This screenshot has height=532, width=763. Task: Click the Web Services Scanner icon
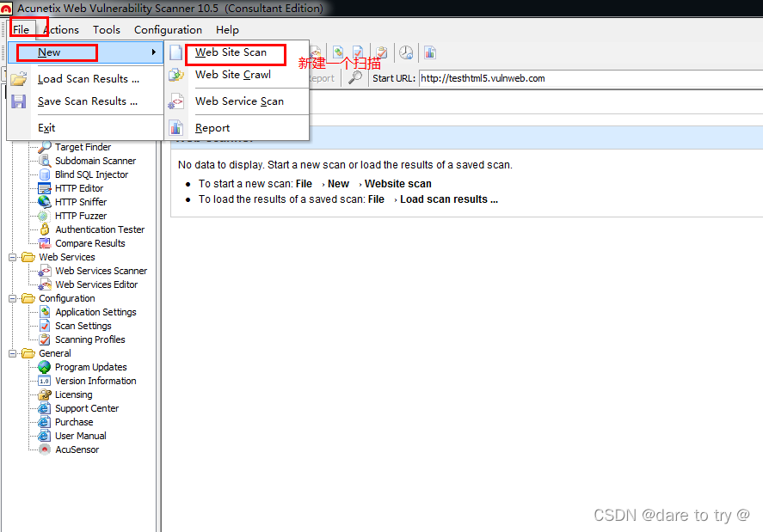45,271
